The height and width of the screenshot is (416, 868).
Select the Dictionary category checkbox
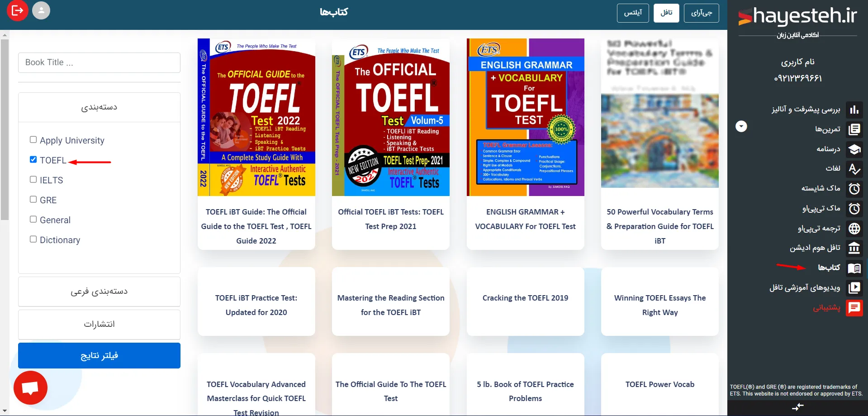[33, 239]
